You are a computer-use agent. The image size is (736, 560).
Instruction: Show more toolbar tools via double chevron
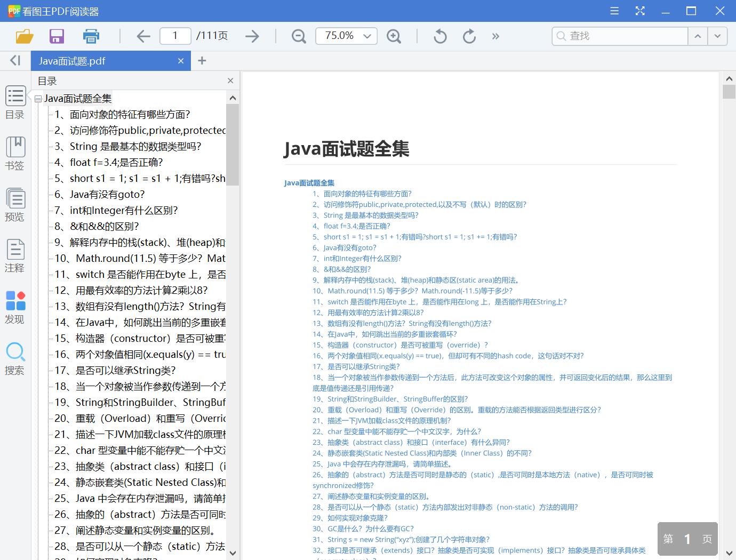[x=496, y=36]
